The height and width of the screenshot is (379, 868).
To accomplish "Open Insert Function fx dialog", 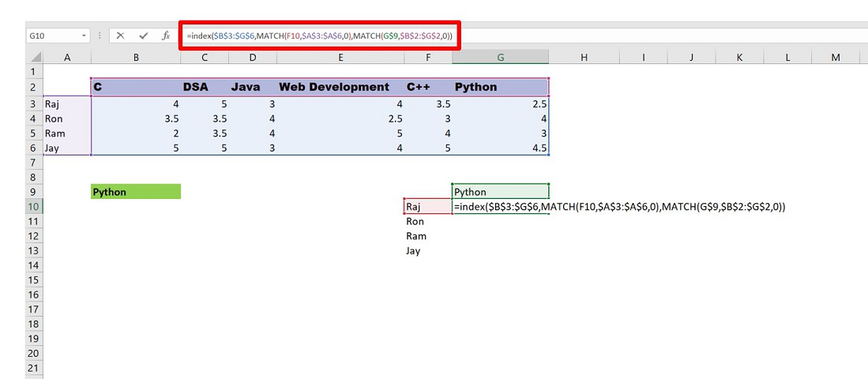I will coord(166,36).
